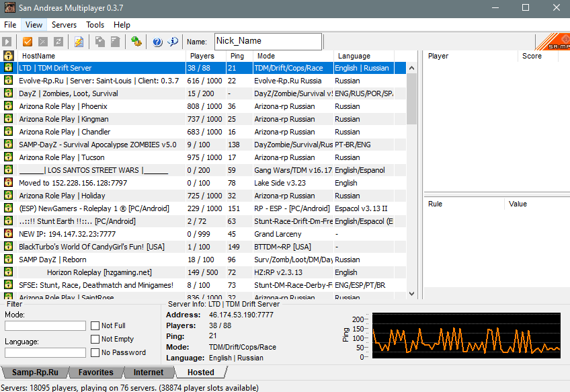
Task: Enable the No Password filter checkbox
Action: [x=95, y=352]
